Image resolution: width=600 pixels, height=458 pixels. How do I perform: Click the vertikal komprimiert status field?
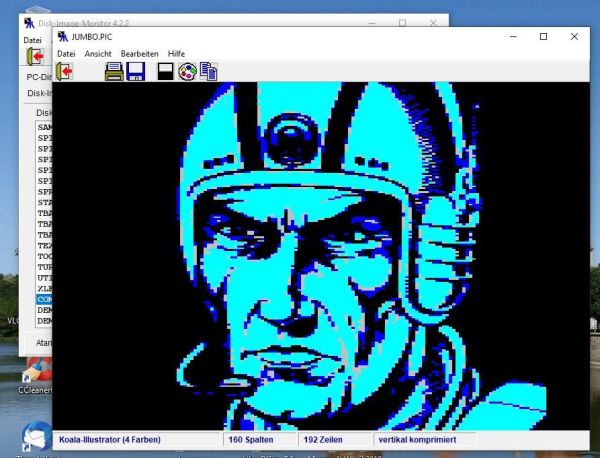tap(425, 440)
